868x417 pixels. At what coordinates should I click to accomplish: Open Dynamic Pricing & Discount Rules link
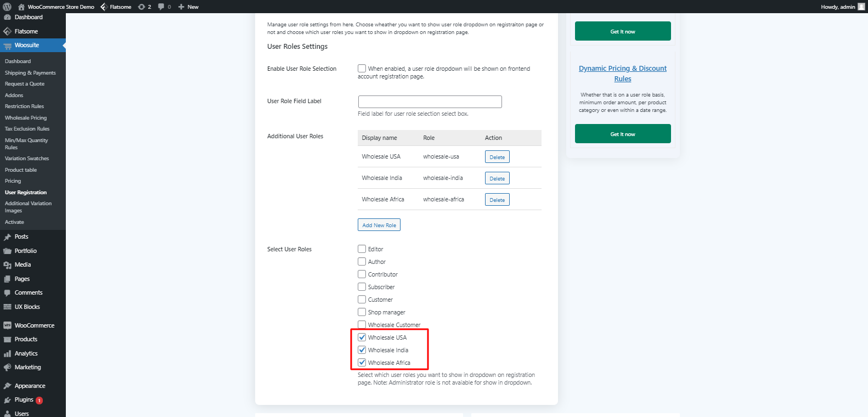(623, 74)
